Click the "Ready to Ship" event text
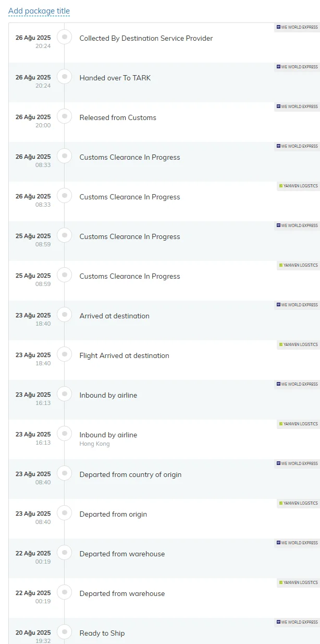 (x=102, y=633)
